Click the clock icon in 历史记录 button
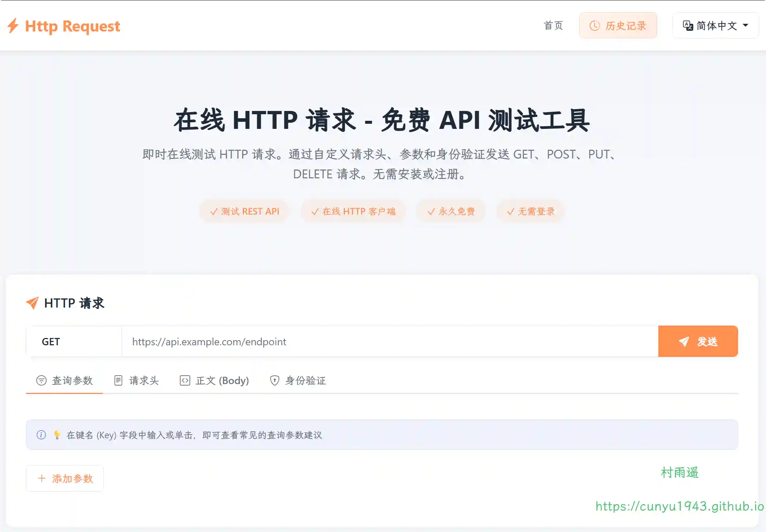 [x=594, y=26]
